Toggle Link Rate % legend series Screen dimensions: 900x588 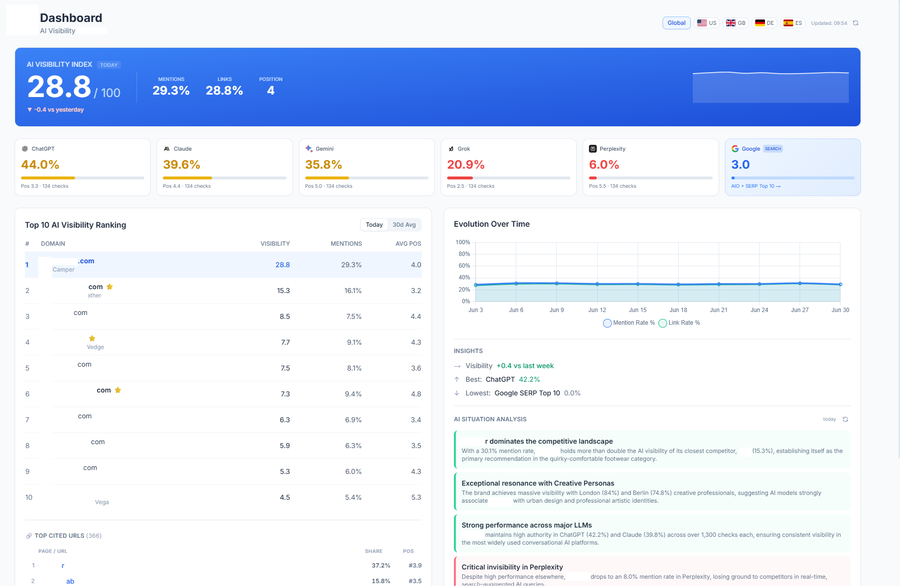tap(679, 323)
